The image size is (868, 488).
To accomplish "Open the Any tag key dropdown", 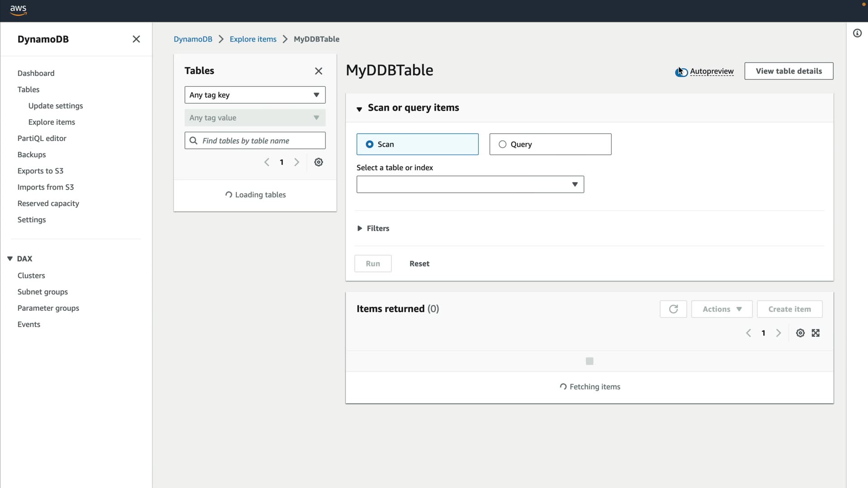I will (x=255, y=95).
